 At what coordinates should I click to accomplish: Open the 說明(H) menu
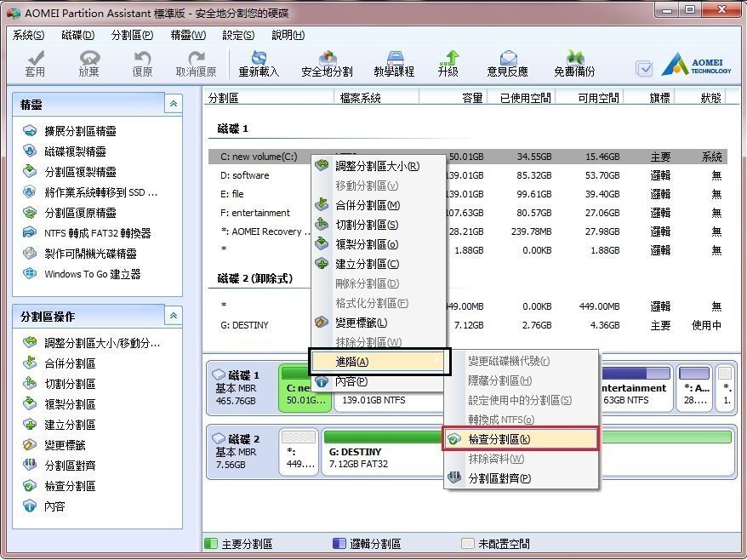288,35
